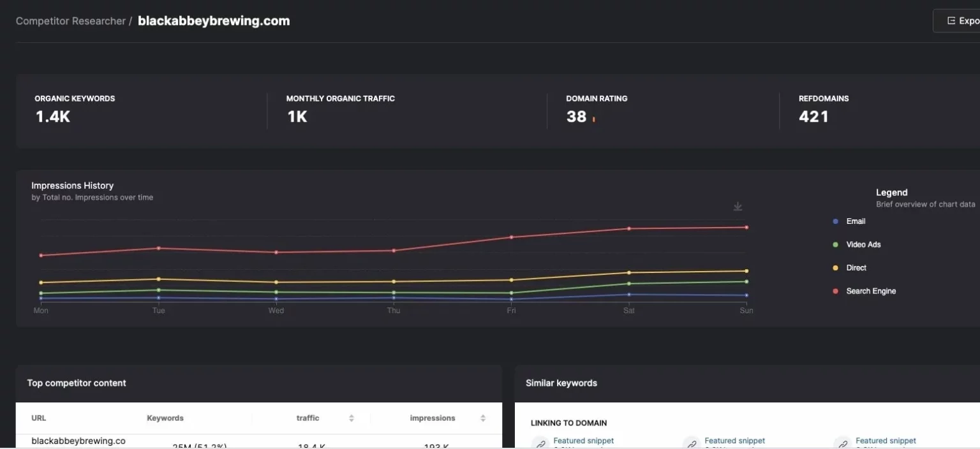Image resolution: width=980 pixels, height=449 pixels.
Task: Toggle the Email series using its legend dot
Action: pyautogui.click(x=835, y=221)
